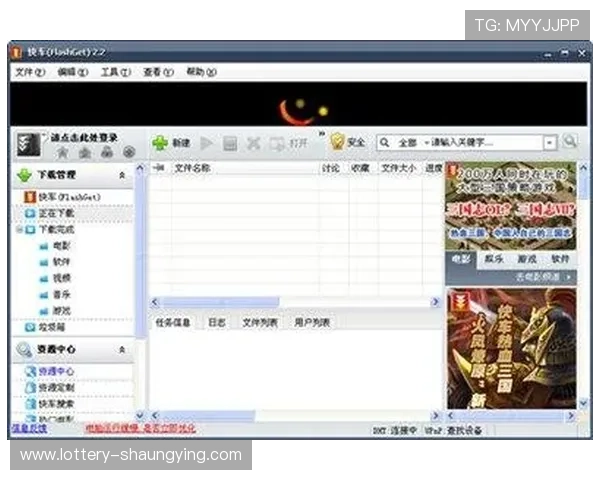Open the search box dropdown arrow
The image size is (600, 480).
549,143
